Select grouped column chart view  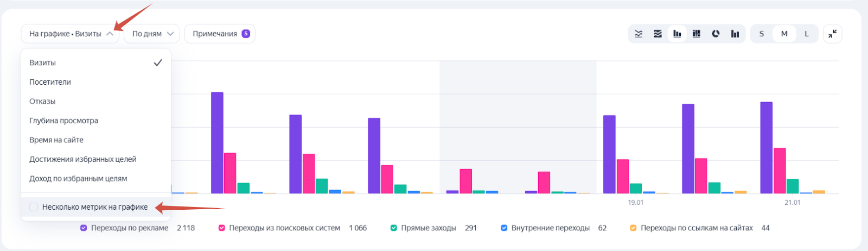(677, 34)
